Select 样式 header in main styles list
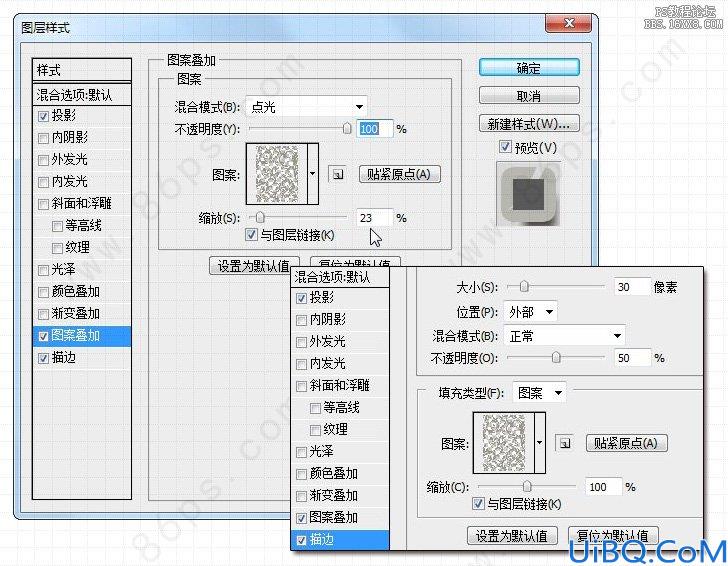This screenshot has height=566, width=728. 82,71
